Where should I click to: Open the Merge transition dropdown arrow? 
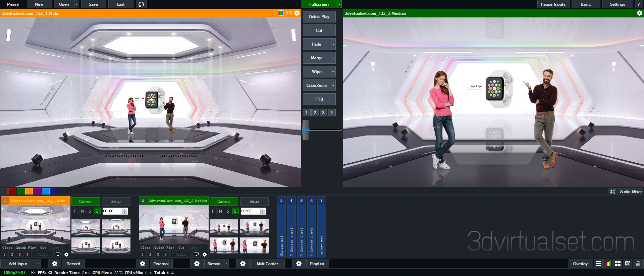333,58
